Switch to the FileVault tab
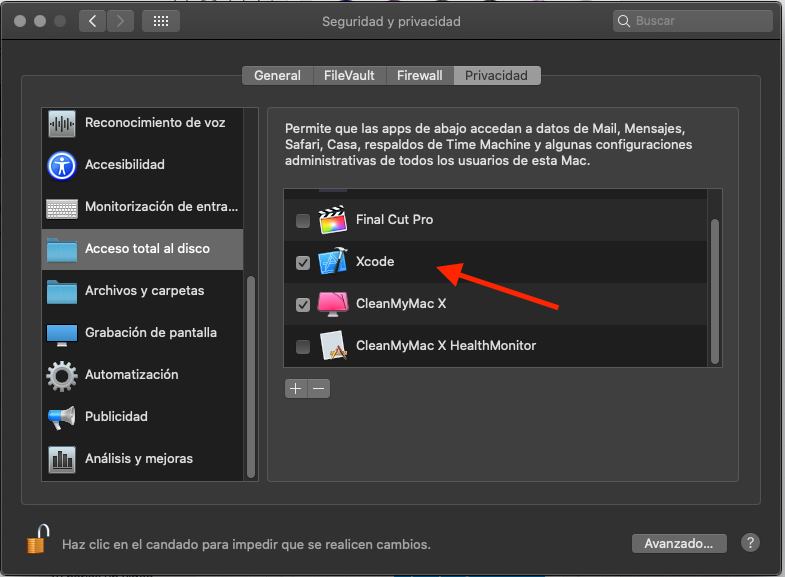The image size is (785, 577). coord(349,76)
